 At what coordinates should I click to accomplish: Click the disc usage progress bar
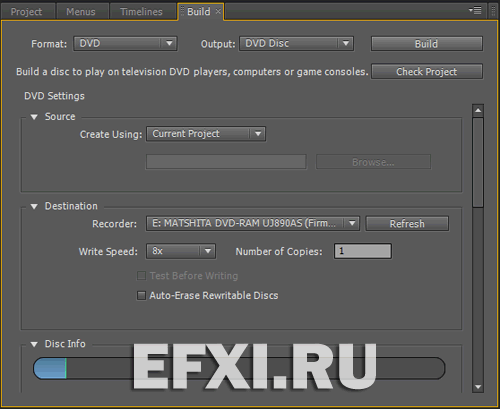click(x=239, y=368)
